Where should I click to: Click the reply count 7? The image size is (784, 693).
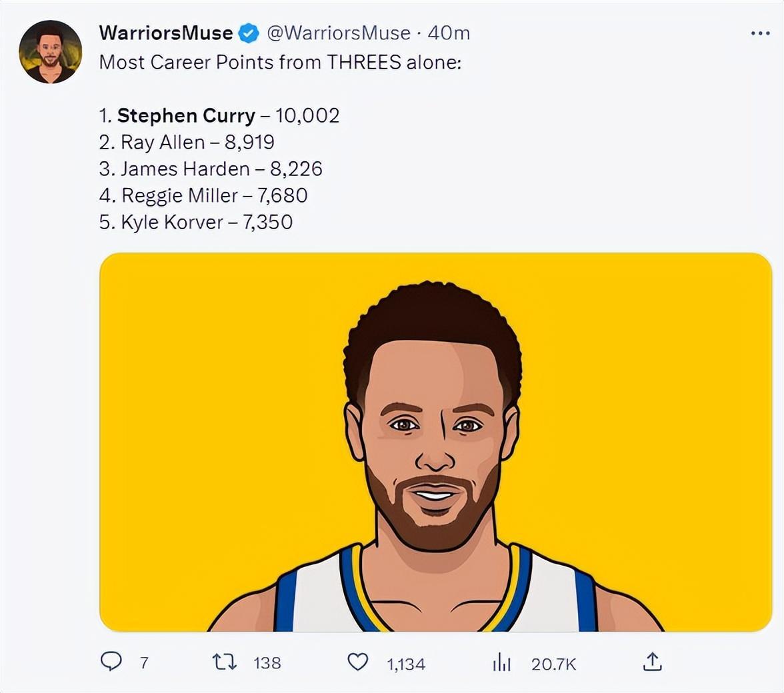(x=144, y=663)
